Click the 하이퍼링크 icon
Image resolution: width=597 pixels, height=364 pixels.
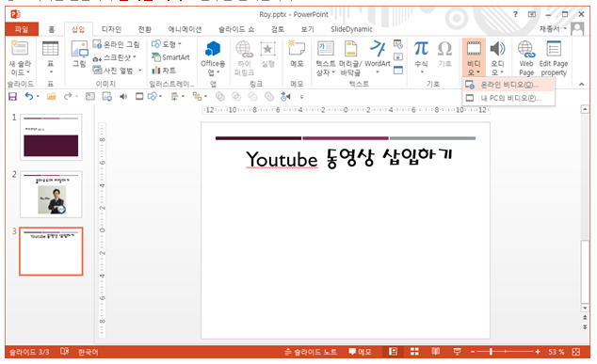244,50
